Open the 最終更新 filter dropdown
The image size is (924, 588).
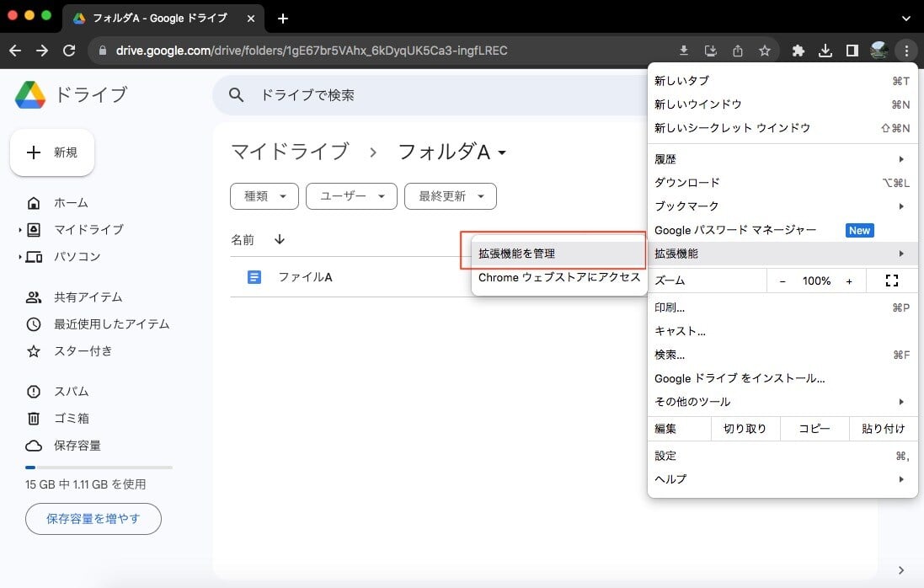coord(451,196)
